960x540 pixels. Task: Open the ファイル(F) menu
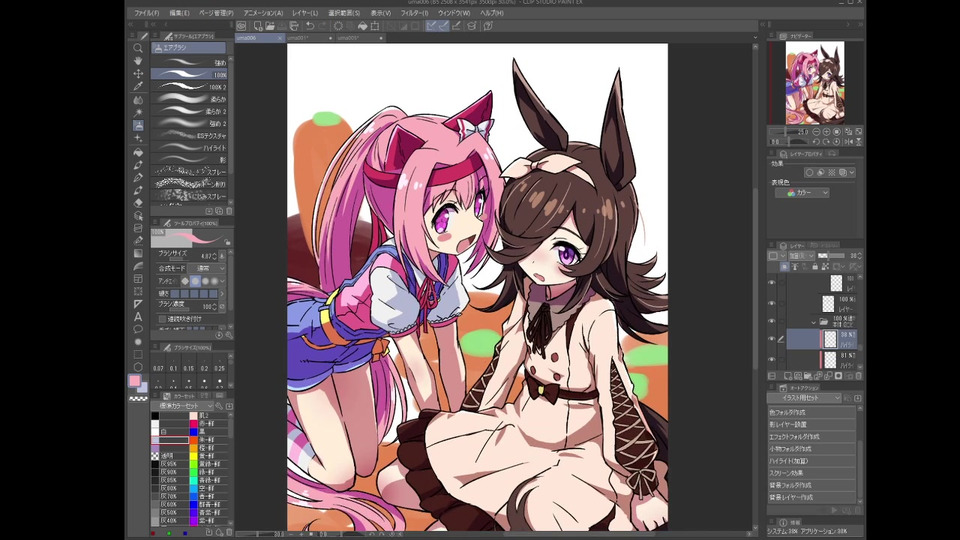tap(146, 13)
